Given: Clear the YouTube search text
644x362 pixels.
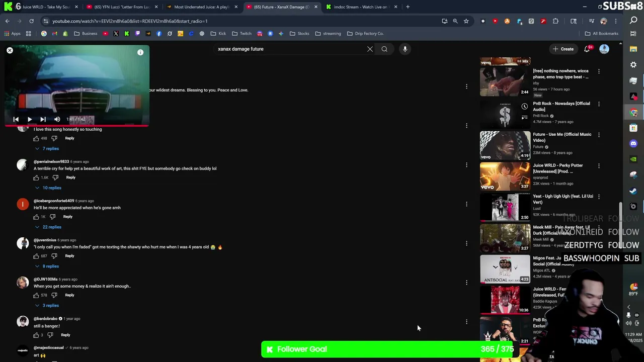Looking at the screenshot, I should [370, 49].
